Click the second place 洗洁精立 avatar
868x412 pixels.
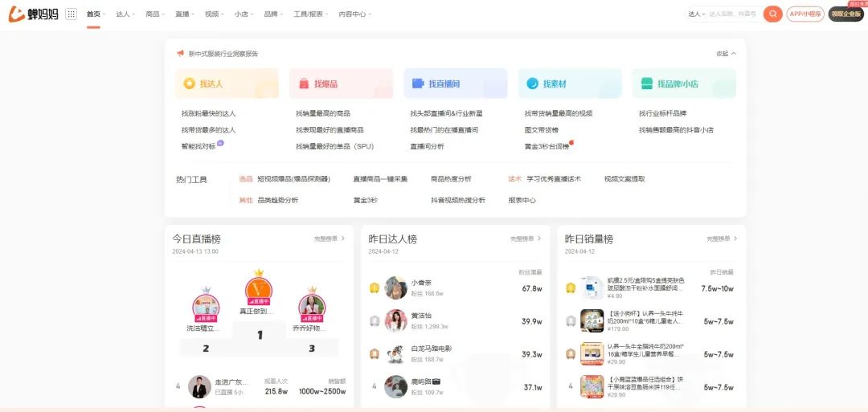[206, 308]
